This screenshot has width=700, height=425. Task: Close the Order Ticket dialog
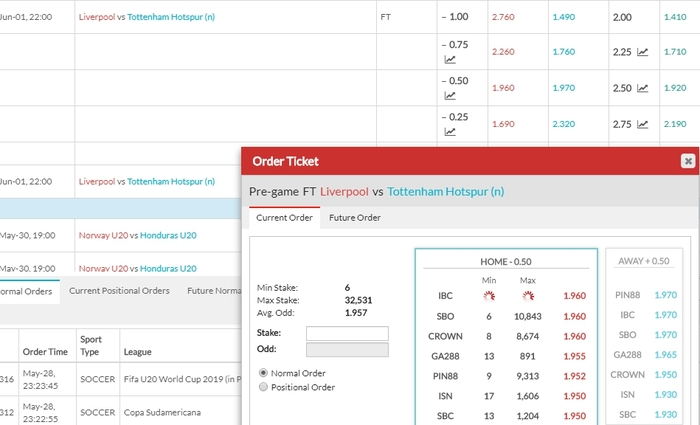point(687,161)
